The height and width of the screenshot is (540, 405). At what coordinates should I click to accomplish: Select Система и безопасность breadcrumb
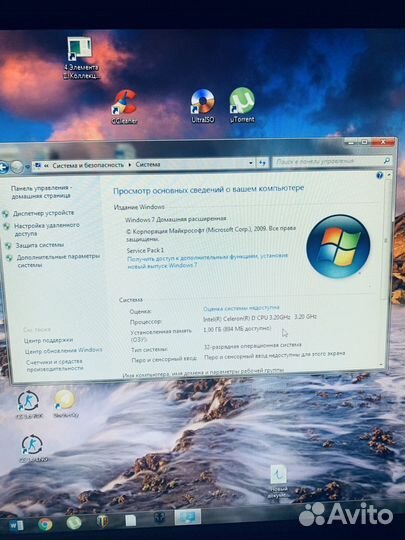point(88,165)
